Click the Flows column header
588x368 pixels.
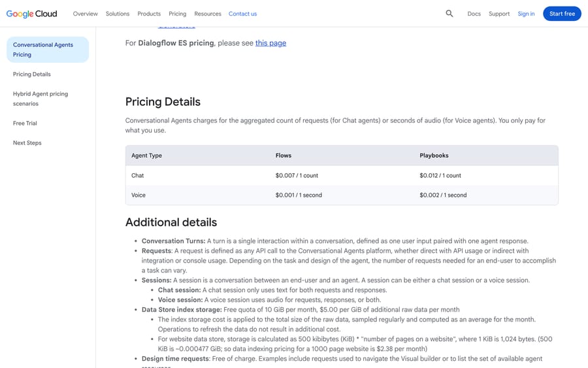tap(284, 156)
